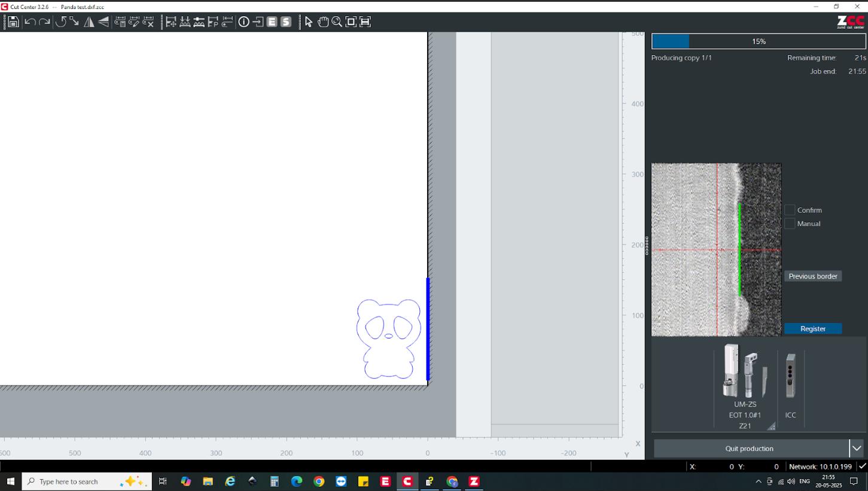Click the volume speaker tray icon
Image resolution: width=868 pixels, height=491 pixels.
coord(791,481)
